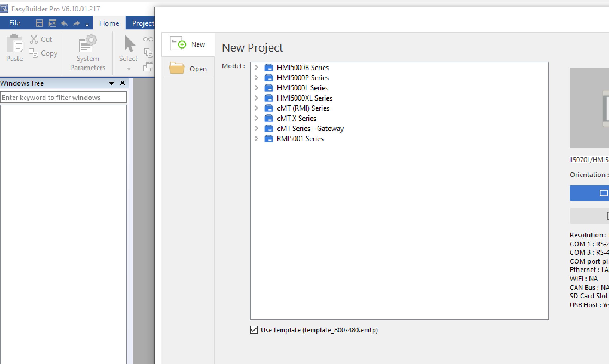This screenshot has height=364, width=609.
Task: Click the Save icon in quick access toolbar
Action: tap(39, 23)
